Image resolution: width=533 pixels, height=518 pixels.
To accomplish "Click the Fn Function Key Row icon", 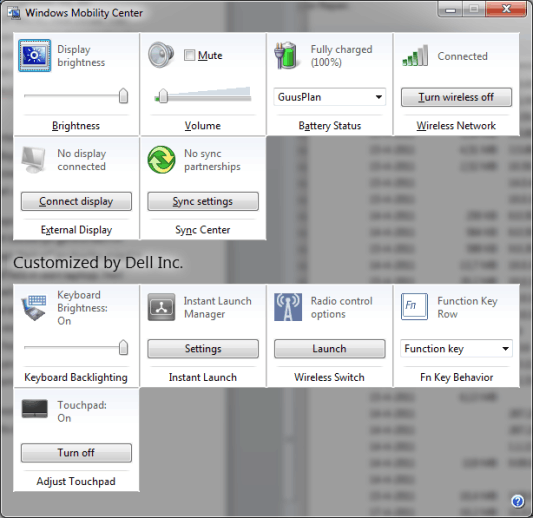I will 414,307.
